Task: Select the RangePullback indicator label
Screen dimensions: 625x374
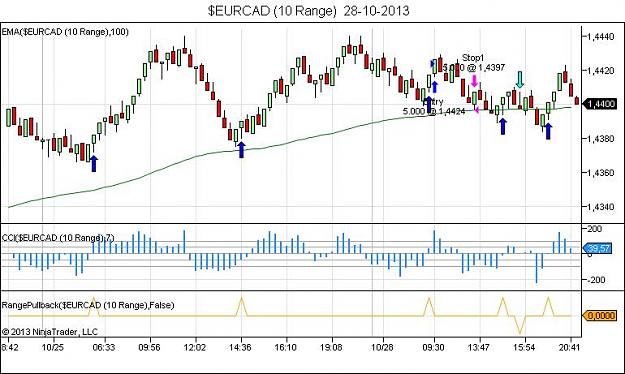Action: pyautogui.click(x=88, y=305)
